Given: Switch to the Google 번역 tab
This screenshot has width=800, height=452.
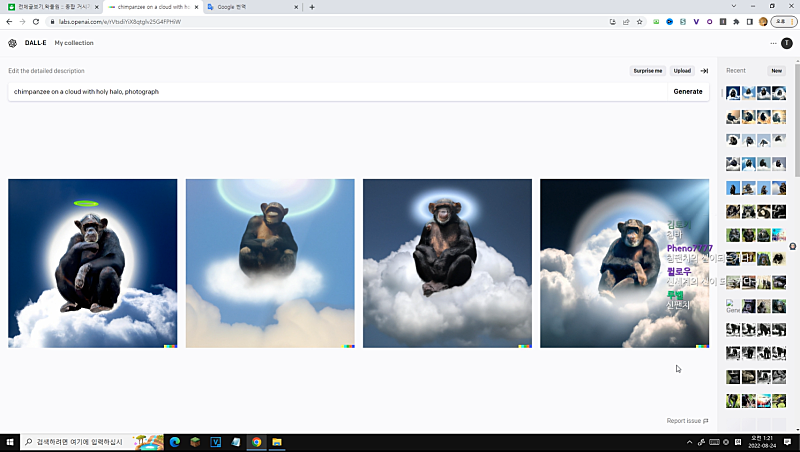Looking at the screenshot, I should tap(248, 7).
